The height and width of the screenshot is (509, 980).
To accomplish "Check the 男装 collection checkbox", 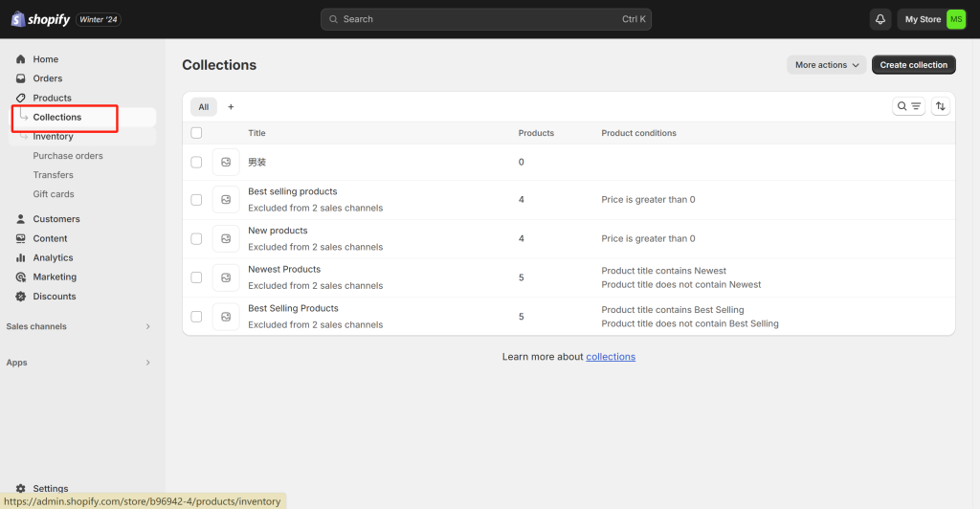I will (x=196, y=163).
